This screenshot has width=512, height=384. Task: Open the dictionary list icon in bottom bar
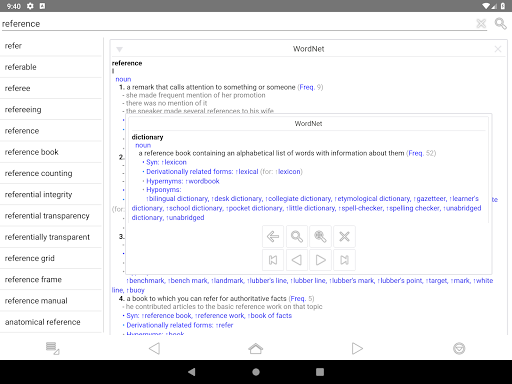pyautogui.click(x=52, y=348)
